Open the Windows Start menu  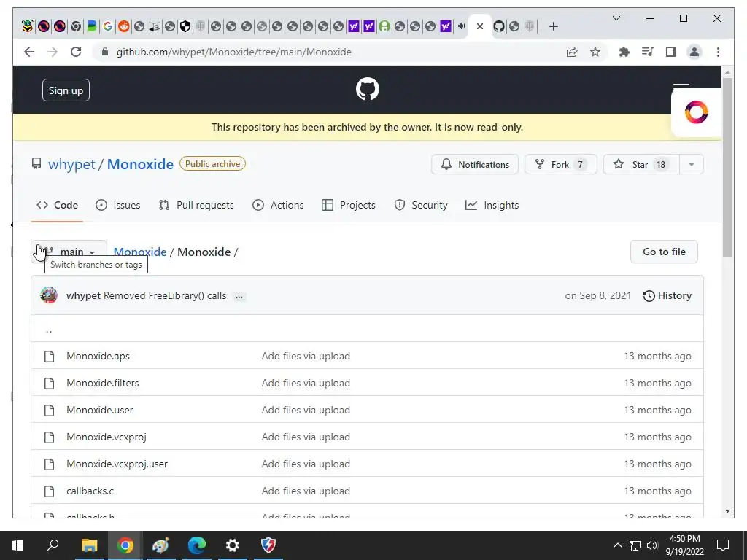click(18, 545)
